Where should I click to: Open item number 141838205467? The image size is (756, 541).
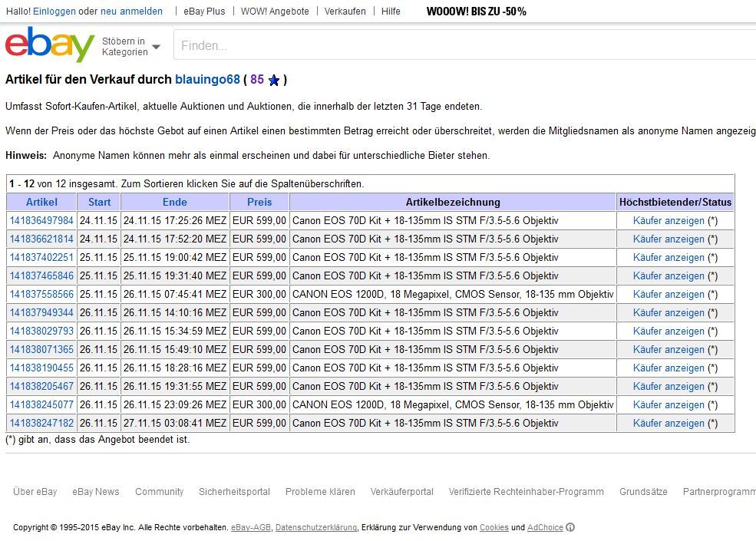[x=41, y=386]
